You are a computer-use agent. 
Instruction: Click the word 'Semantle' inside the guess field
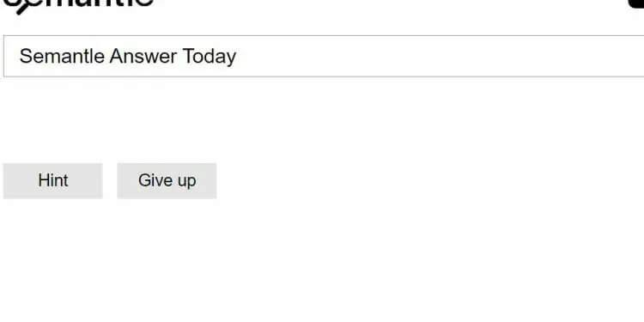pos(62,56)
